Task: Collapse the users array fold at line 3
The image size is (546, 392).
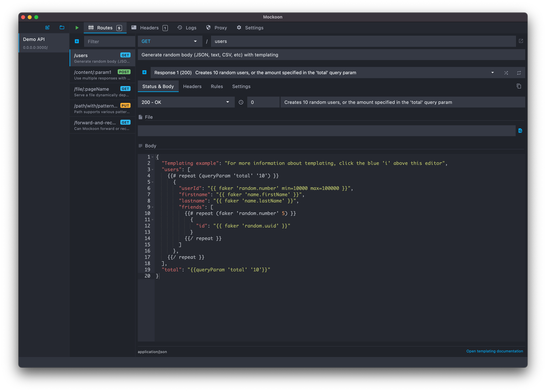Action: pos(153,170)
